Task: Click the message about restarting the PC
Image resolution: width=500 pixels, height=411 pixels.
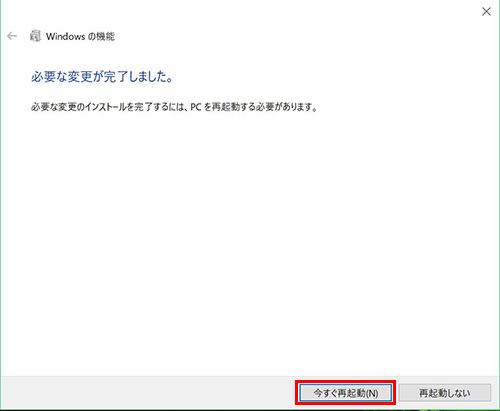Action: [174, 107]
